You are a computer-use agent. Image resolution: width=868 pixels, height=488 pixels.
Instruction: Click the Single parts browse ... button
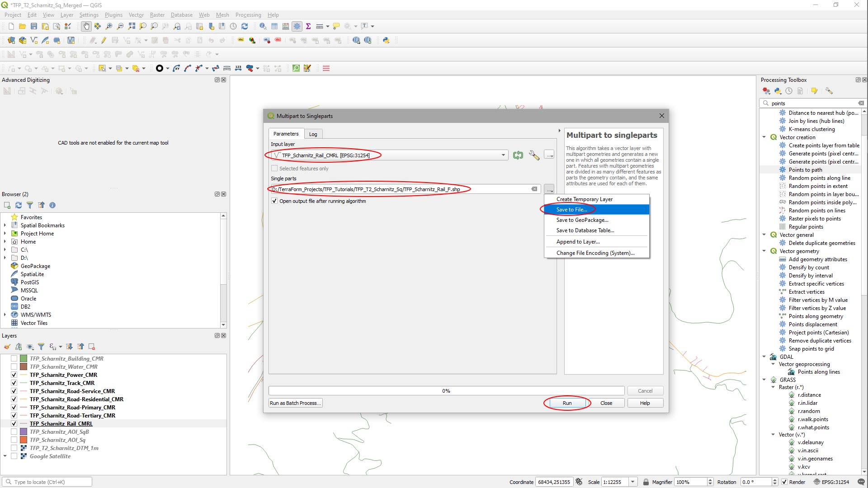tap(549, 189)
